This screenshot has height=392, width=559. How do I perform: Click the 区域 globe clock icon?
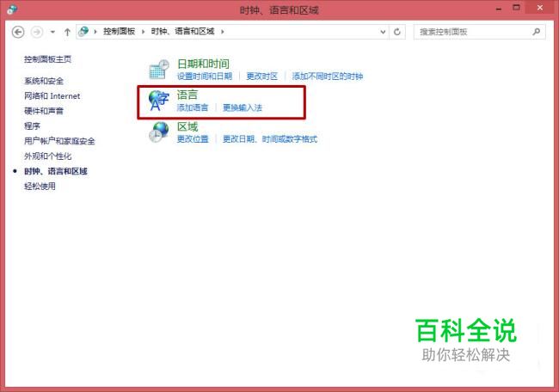(x=158, y=132)
